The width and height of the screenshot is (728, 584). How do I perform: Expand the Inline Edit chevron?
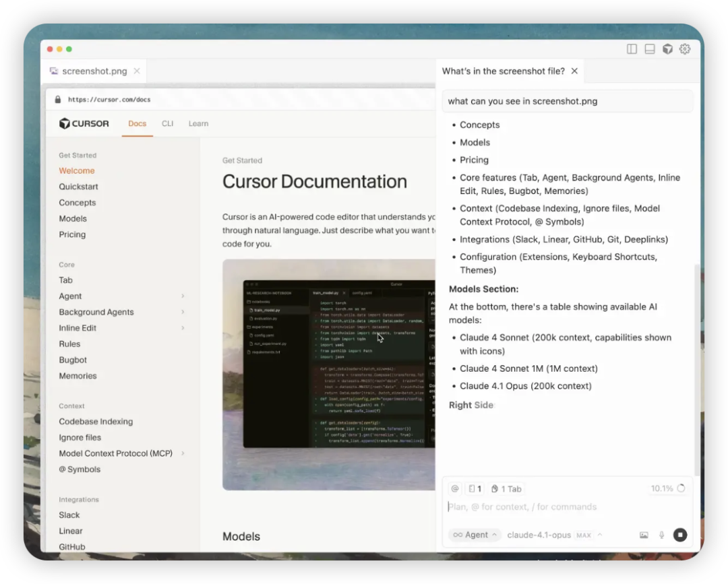click(183, 328)
